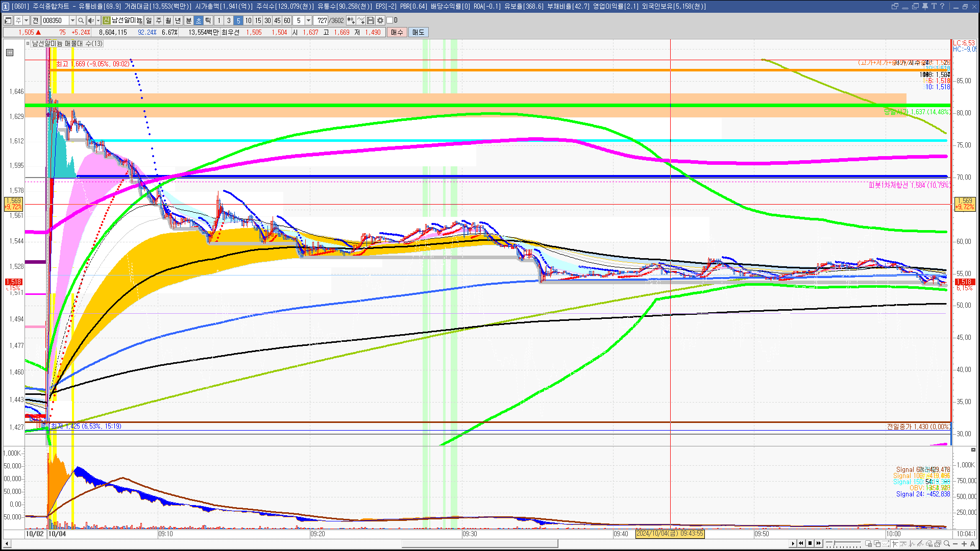The width and height of the screenshot is (980, 551).
Task: Select the 초 (seconds) period toggle
Action: coord(199,20)
